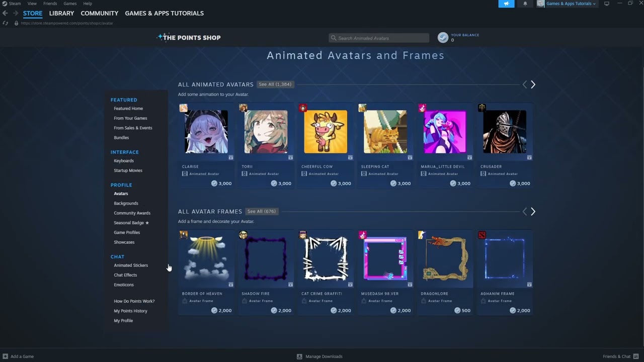Viewport: 644px width, 362px height.
Task: Click the game icon badge on Border of Heaven
Action: (184, 235)
